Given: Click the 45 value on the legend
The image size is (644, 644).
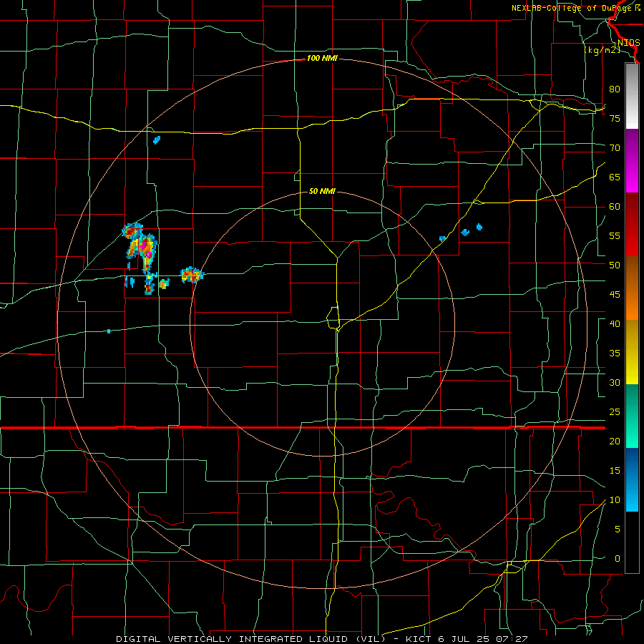Looking at the screenshot, I should tap(615, 295).
